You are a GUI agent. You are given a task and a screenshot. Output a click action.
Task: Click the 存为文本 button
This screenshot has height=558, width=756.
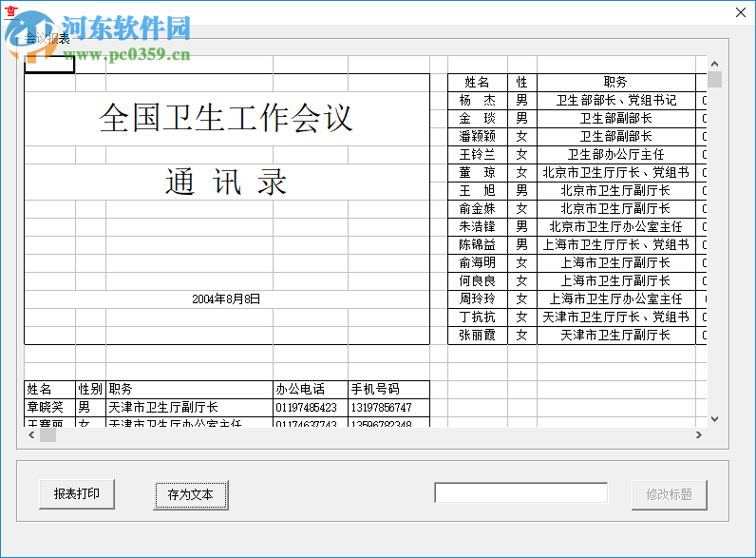(x=191, y=494)
